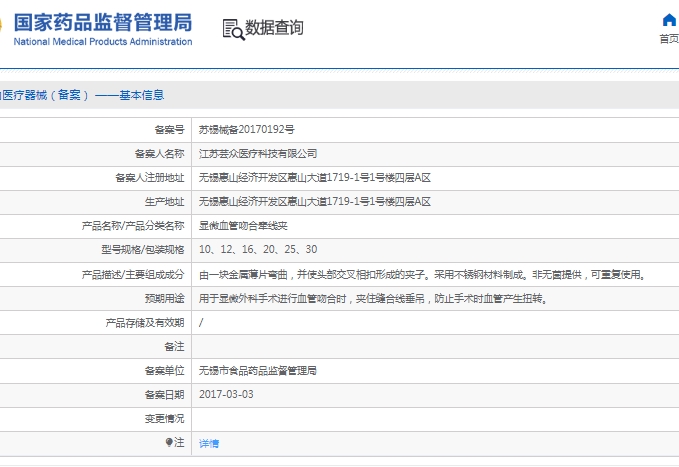Select company name 江苏芸众医疗科技有限公司
Screen dimensions: 679x467
(x=258, y=153)
